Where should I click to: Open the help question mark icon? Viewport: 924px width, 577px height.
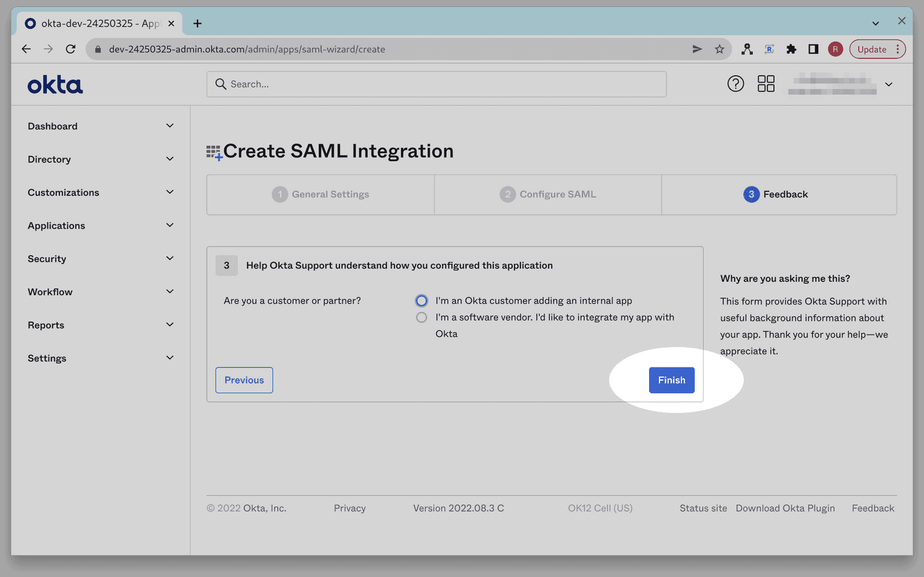[x=735, y=84]
